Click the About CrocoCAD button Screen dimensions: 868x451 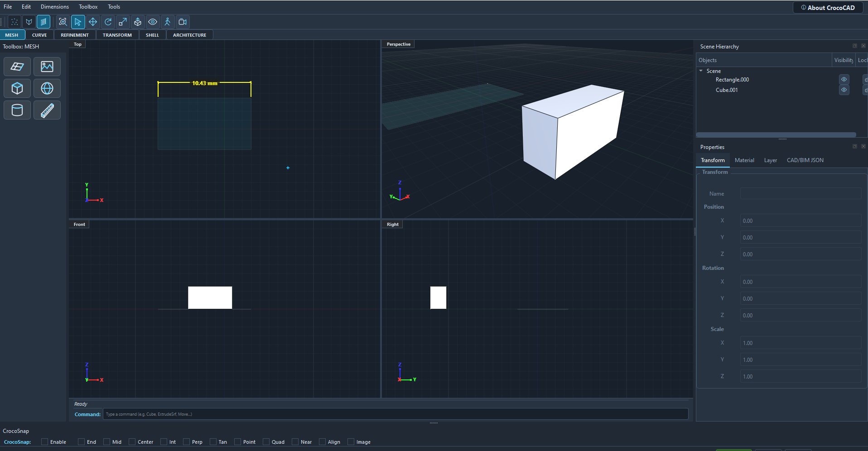(828, 8)
